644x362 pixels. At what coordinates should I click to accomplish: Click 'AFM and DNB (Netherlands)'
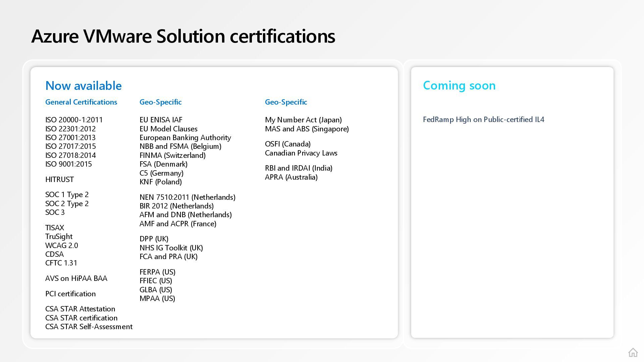(186, 215)
